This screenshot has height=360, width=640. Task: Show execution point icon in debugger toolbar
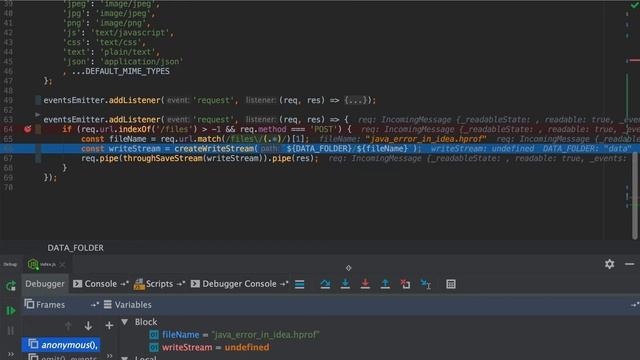click(300, 284)
